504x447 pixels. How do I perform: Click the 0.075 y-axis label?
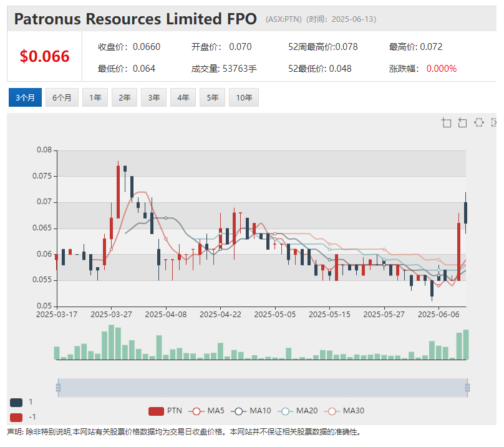pos(42,176)
